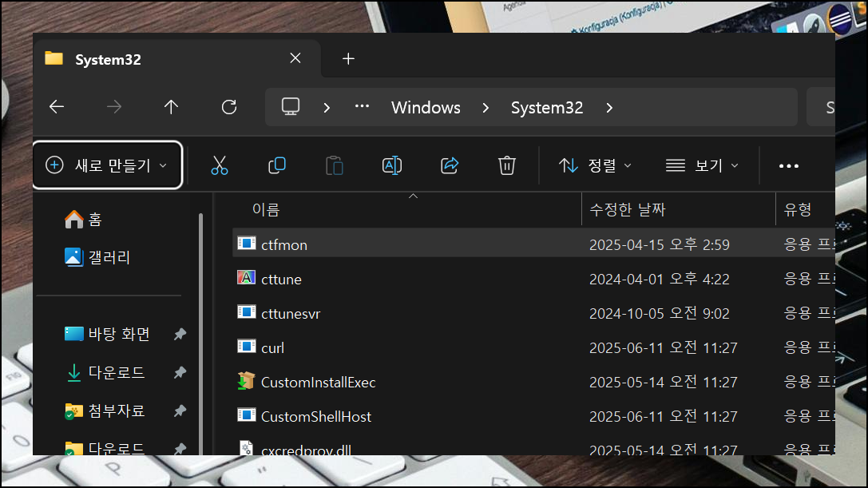Image resolution: width=868 pixels, height=488 pixels.
Task: Click the cttune ClearType icon
Action: coord(246,277)
